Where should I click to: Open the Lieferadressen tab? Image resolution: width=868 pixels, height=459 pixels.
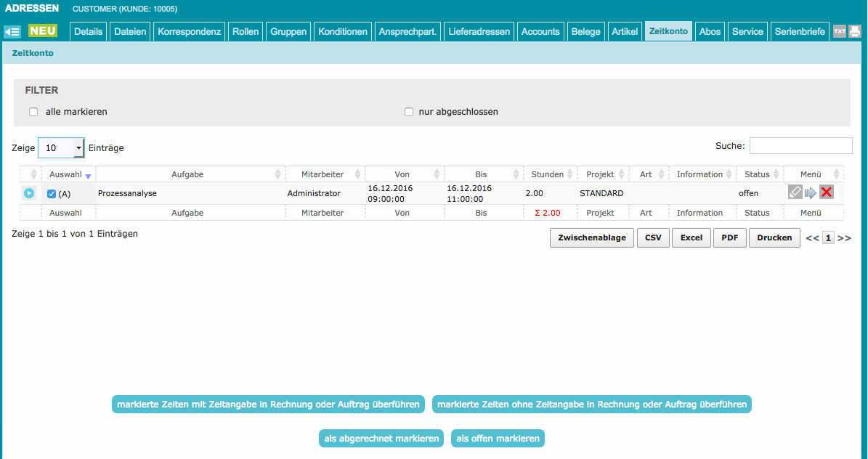479,32
